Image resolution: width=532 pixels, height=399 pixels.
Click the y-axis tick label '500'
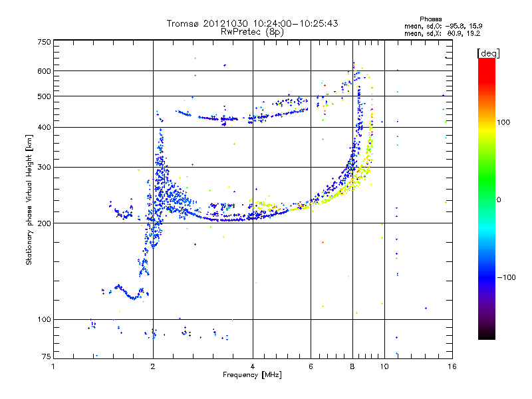pos(44,96)
